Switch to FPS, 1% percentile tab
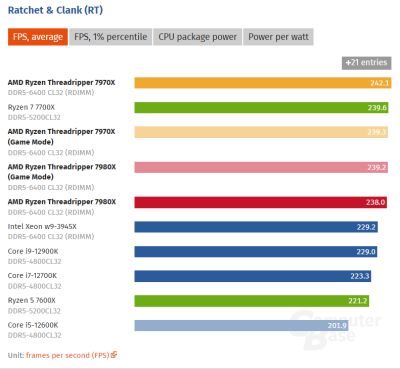This screenshot has height=369, width=400. click(x=111, y=37)
